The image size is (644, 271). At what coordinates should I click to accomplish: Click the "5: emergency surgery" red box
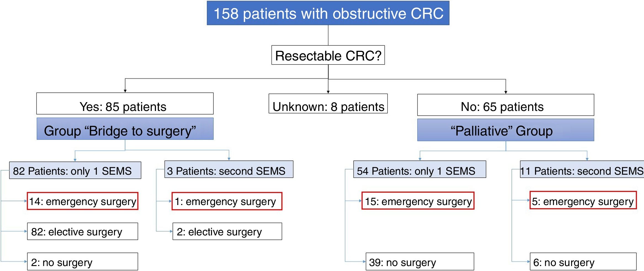coord(583,200)
